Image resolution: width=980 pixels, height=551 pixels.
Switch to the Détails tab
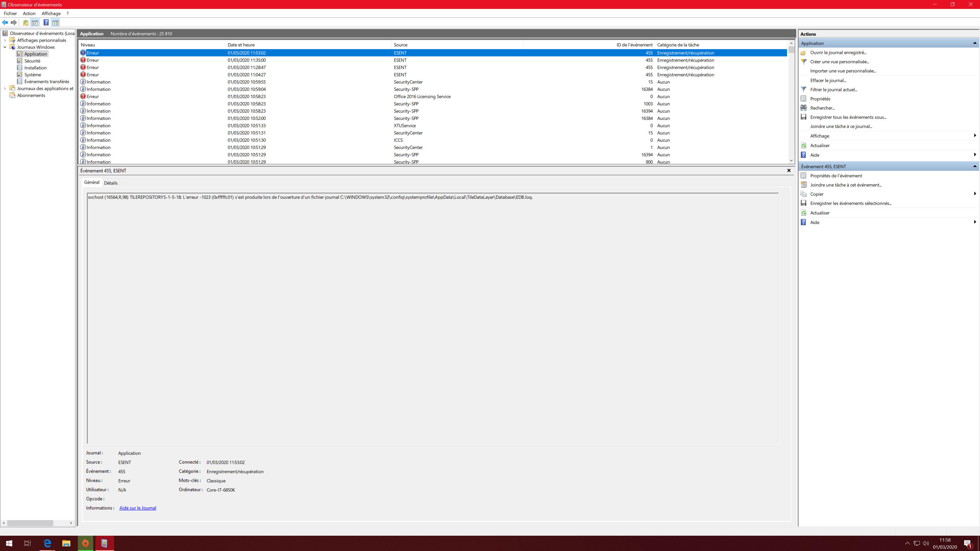point(111,183)
